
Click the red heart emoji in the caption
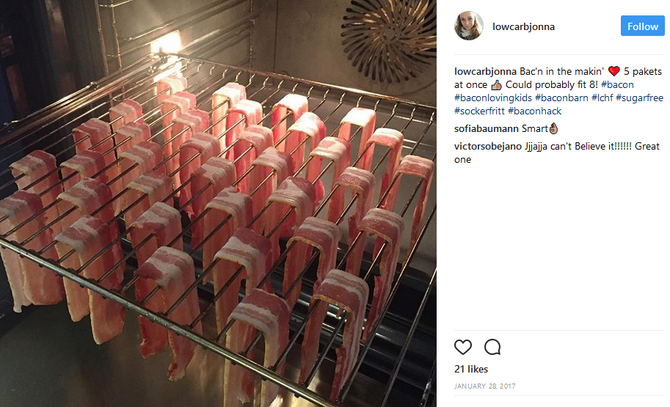(x=614, y=71)
